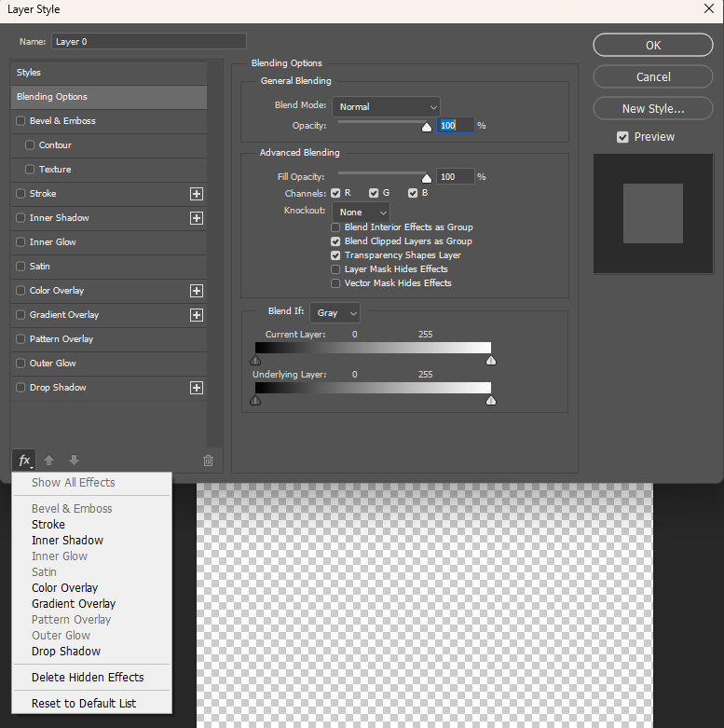
Task: Click the move effect down arrow
Action: click(x=74, y=460)
